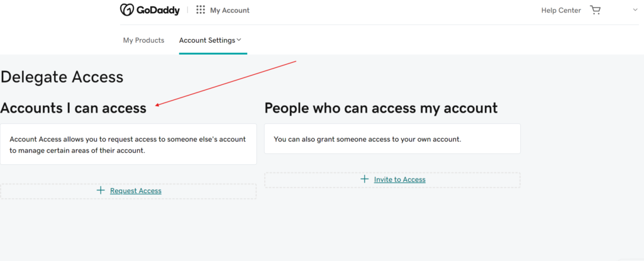Expand the chevron beside Account Settings

coord(239,40)
